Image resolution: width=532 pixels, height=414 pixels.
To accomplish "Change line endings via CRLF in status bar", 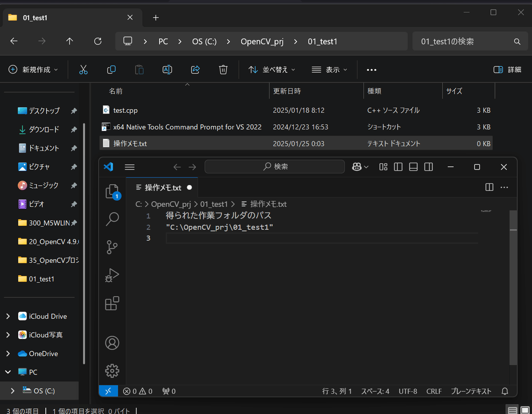I will [x=434, y=391].
